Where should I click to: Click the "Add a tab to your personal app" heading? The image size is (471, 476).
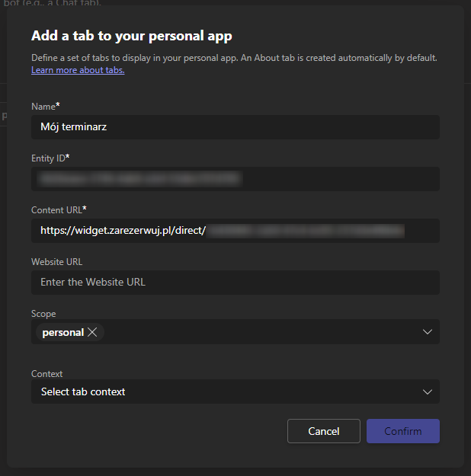(x=131, y=36)
